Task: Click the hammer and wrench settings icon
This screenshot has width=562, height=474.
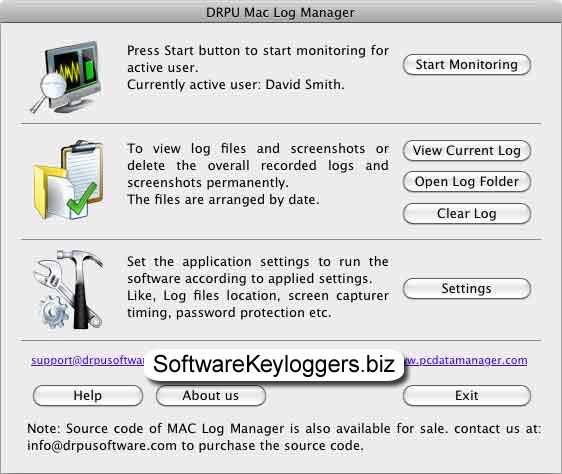Action: click(x=68, y=289)
